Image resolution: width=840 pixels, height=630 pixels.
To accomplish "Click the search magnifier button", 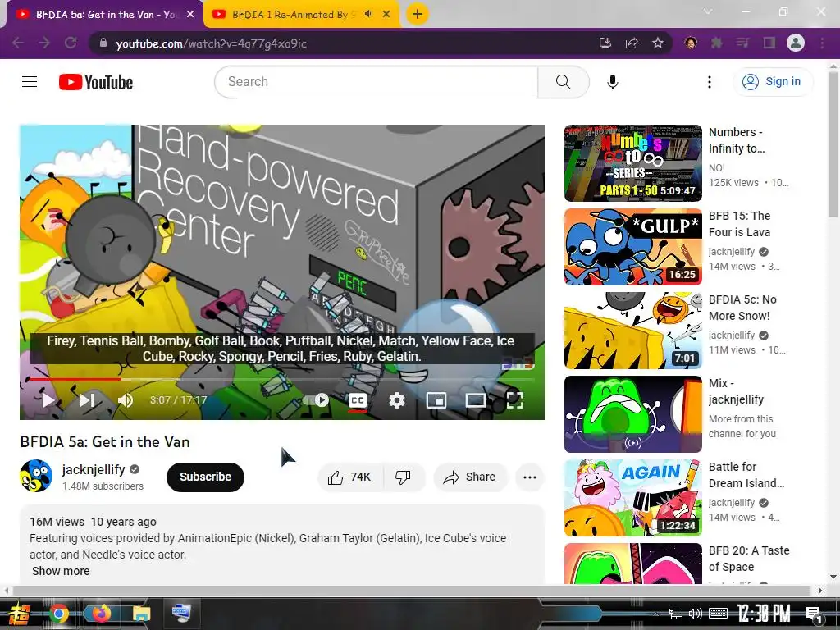I will [x=563, y=82].
